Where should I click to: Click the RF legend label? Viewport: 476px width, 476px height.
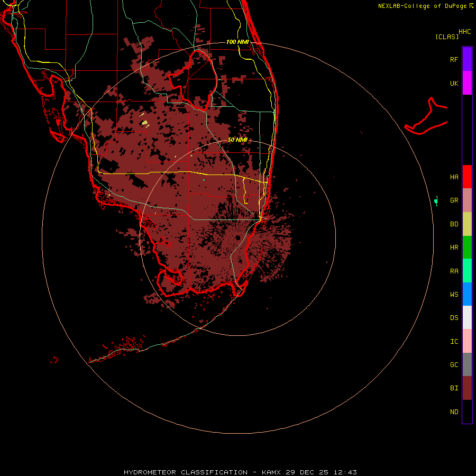[454, 59]
